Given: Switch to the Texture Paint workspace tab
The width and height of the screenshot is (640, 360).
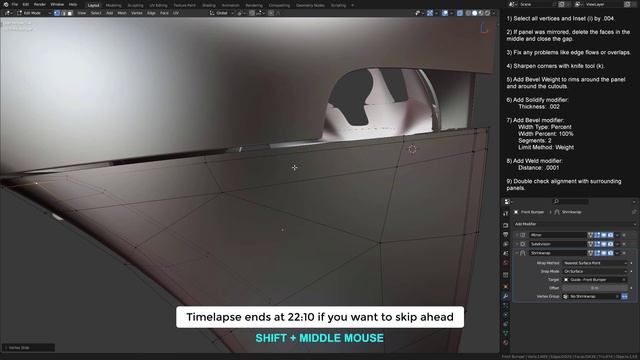Looking at the screenshot, I should (184, 5).
